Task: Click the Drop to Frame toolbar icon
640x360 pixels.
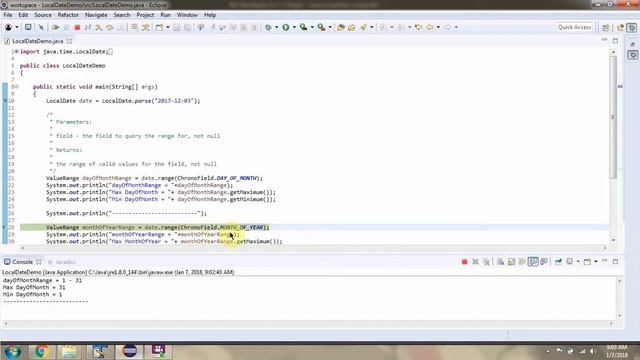Action: (x=134, y=27)
